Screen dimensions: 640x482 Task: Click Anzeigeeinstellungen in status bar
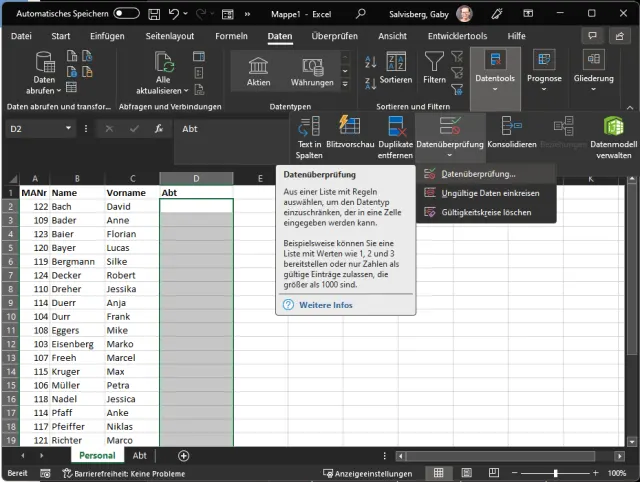(373, 473)
